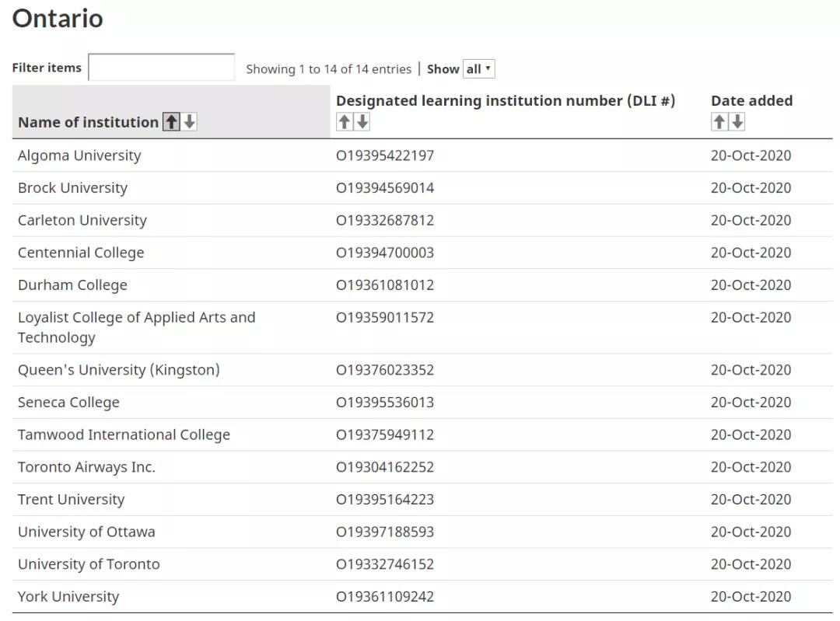Click DLI number O19332746152
840x621 pixels.
click(x=385, y=564)
